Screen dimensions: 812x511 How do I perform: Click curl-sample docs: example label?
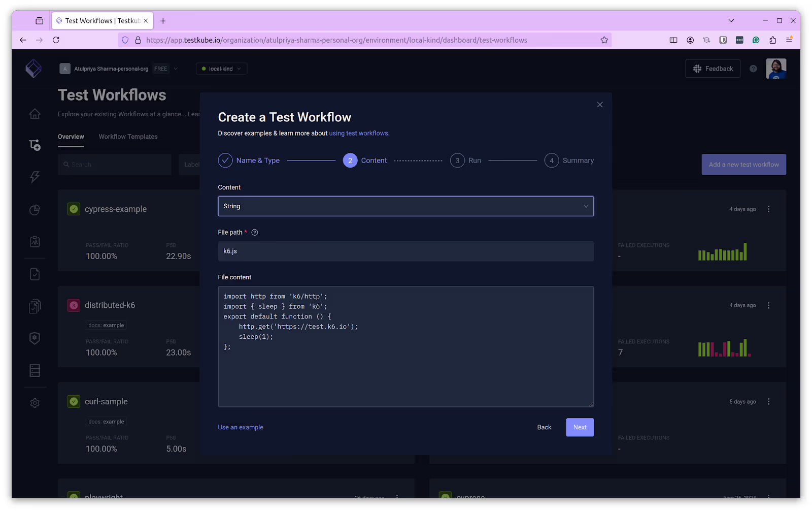(x=106, y=422)
